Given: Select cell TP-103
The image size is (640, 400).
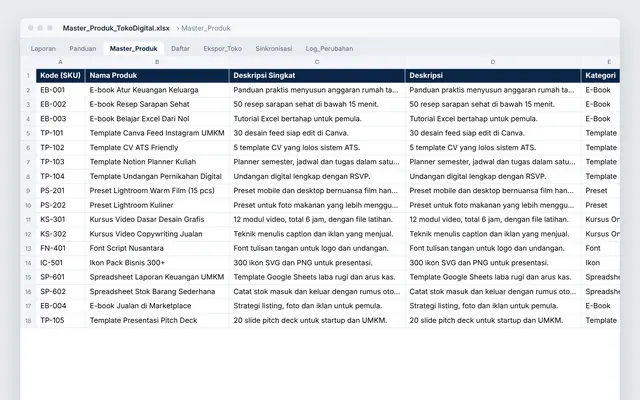Looking at the screenshot, I should (60, 162).
